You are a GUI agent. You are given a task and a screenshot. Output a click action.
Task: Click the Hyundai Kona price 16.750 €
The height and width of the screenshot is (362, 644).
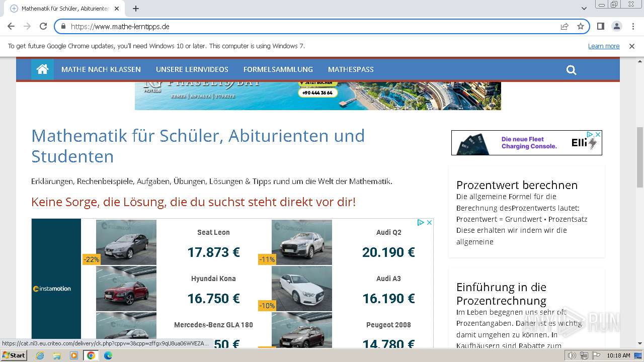213,298
